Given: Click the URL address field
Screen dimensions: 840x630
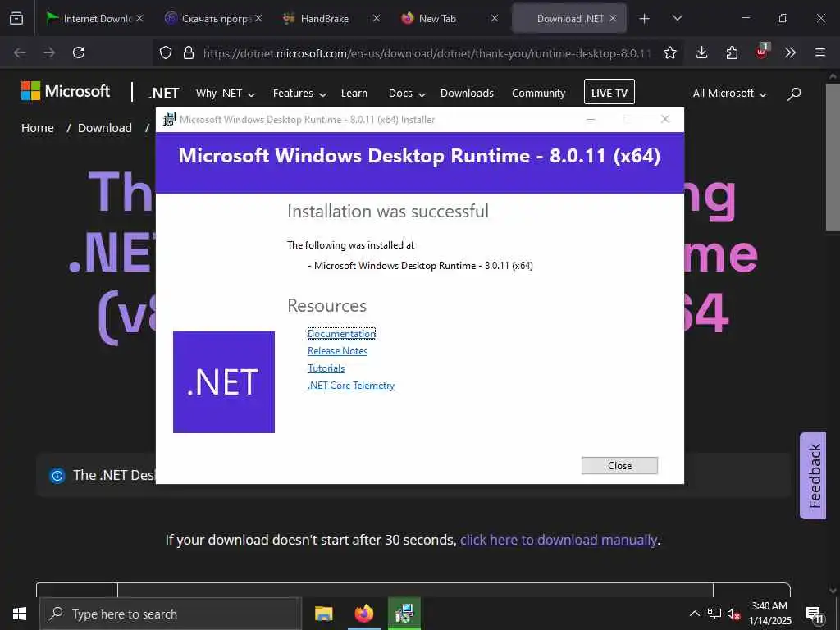Looking at the screenshot, I should click(427, 53).
